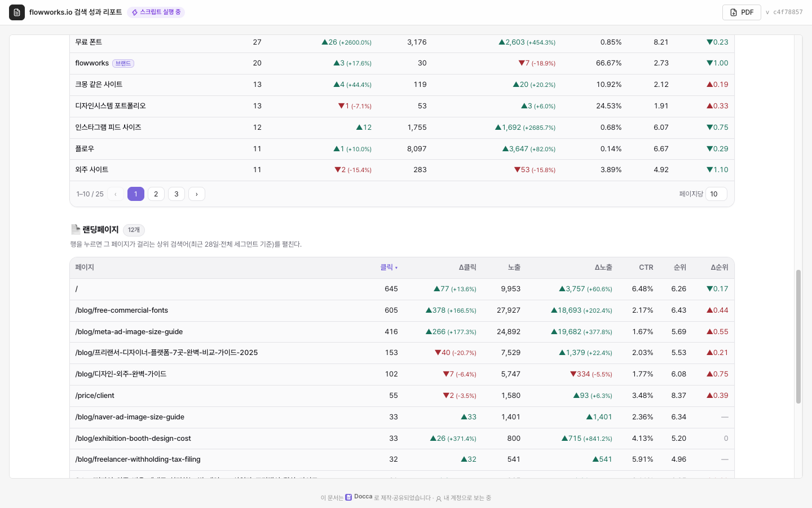Sort landing pages by the Δ노출 column header
This screenshot has height=508, width=812.
603,268
